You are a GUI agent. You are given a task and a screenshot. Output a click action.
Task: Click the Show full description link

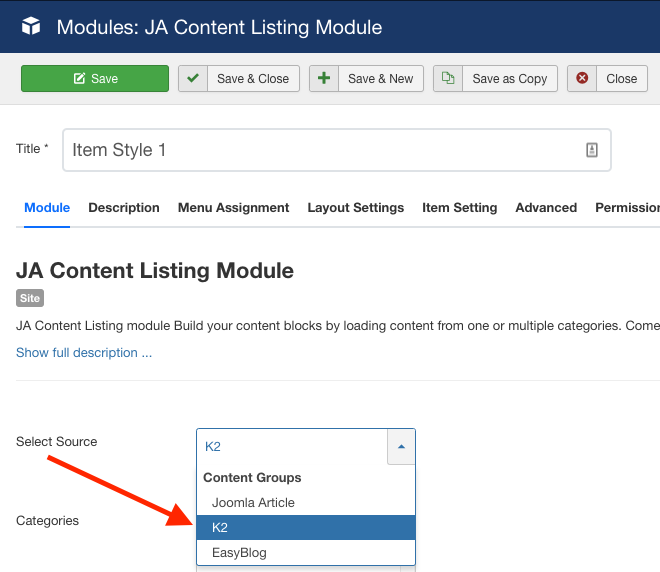coord(84,353)
